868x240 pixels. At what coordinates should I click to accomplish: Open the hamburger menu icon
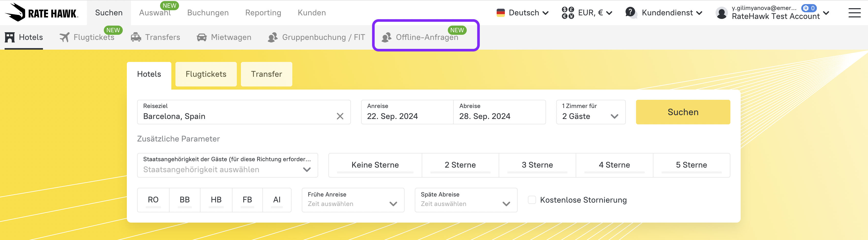point(854,13)
